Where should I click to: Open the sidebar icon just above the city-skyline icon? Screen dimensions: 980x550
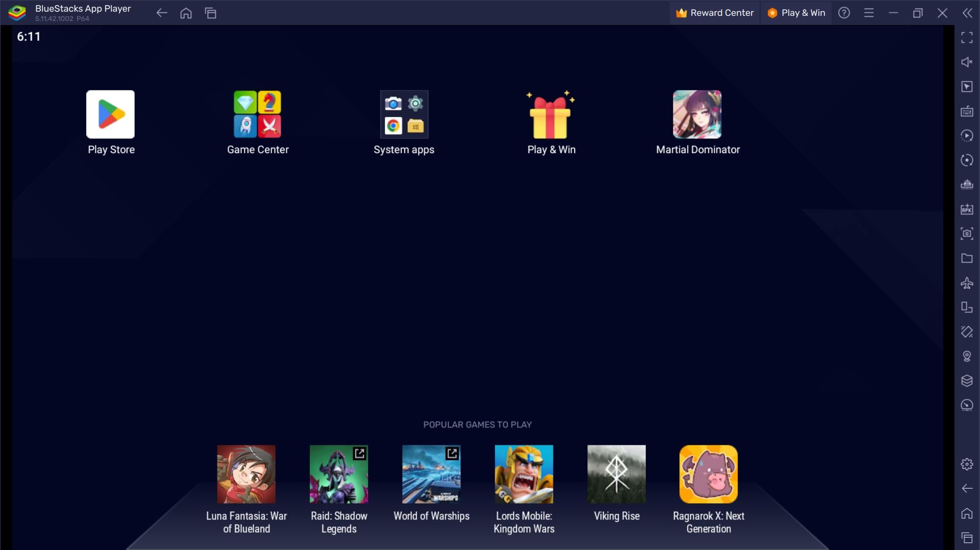pyautogui.click(x=967, y=160)
